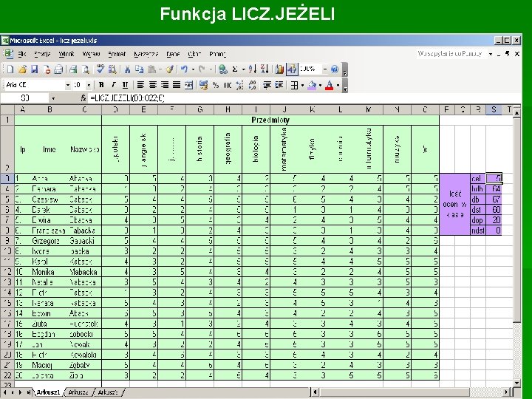The height and width of the screenshot is (399, 532).
Task: Align cell text right
Action: tap(165, 85)
